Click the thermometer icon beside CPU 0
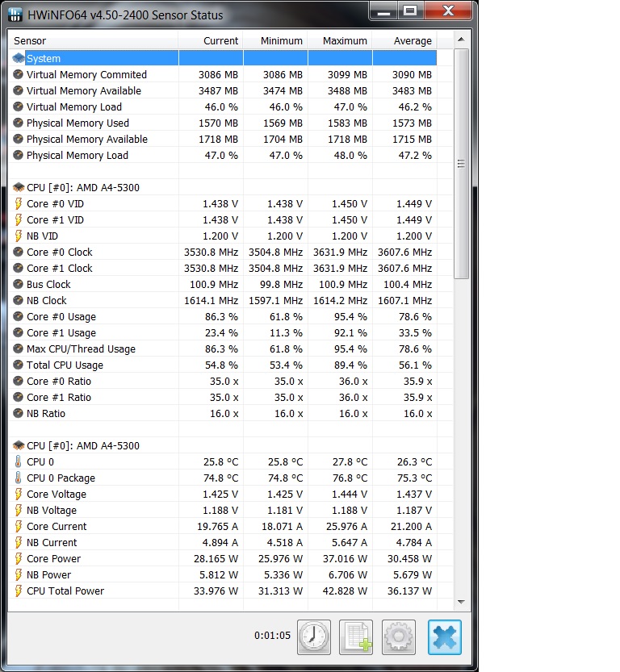 point(18,461)
